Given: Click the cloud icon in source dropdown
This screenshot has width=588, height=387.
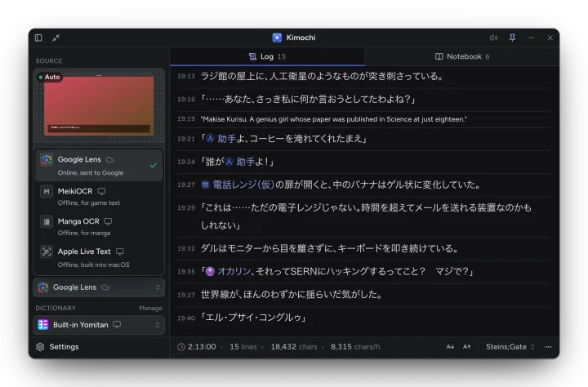Looking at the screenshot, I should coord(105,287).
